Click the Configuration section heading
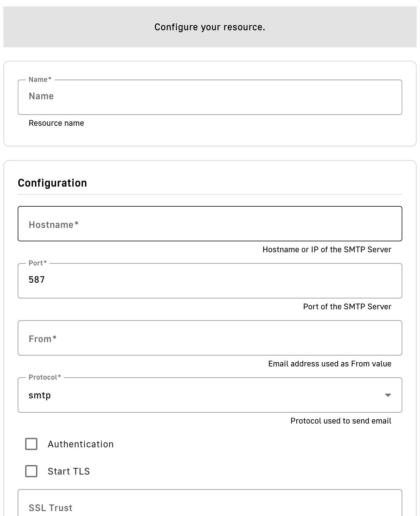The height and width of the screenshot is (516, 420). tap(52, 183)
